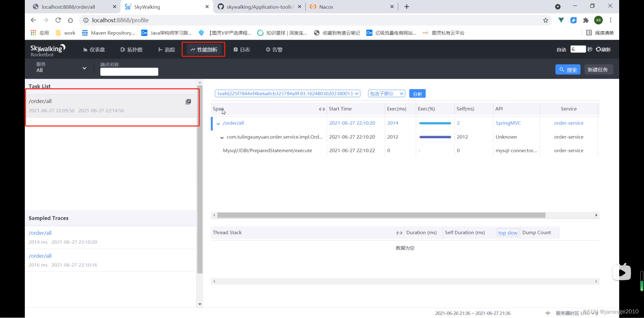
Task: Open the 性能剖析 profile tab
Action: pos(204,50)
